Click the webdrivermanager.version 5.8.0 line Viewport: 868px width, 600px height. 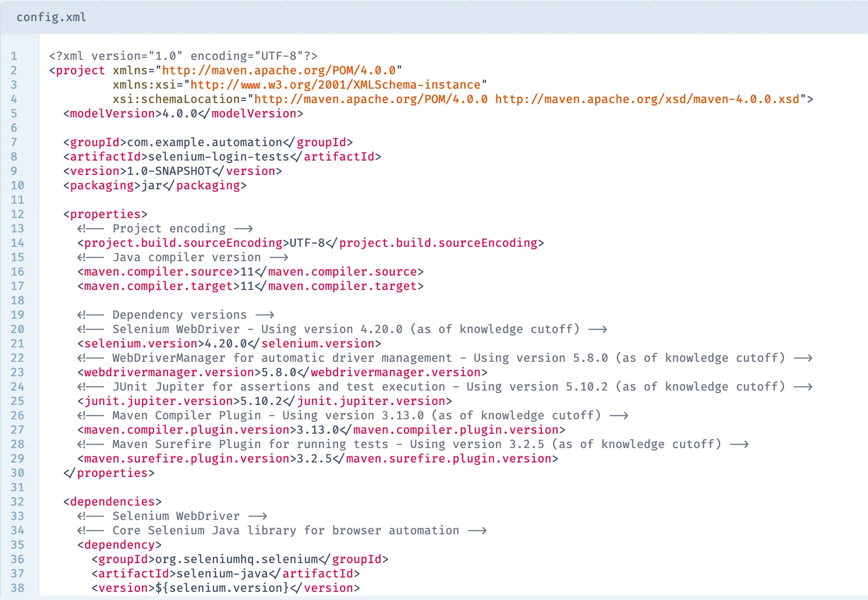tap(282, 372)
